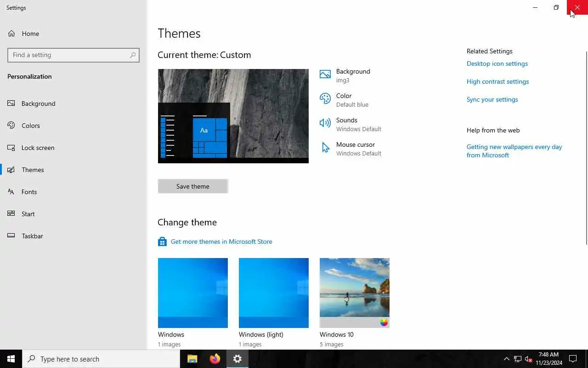
Task: Launch Firefox from the taskbar
Action: click(215, 359)
